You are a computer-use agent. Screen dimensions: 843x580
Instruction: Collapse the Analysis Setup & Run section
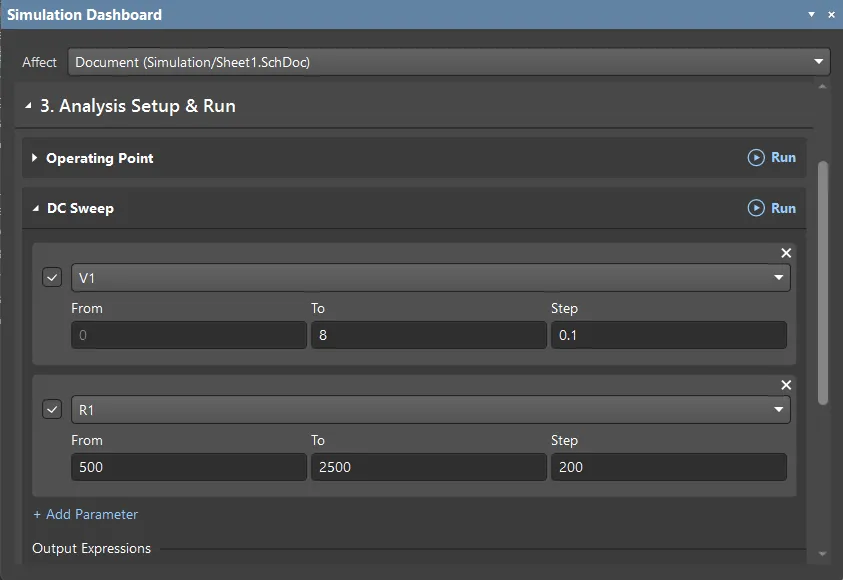click(27, 105)
